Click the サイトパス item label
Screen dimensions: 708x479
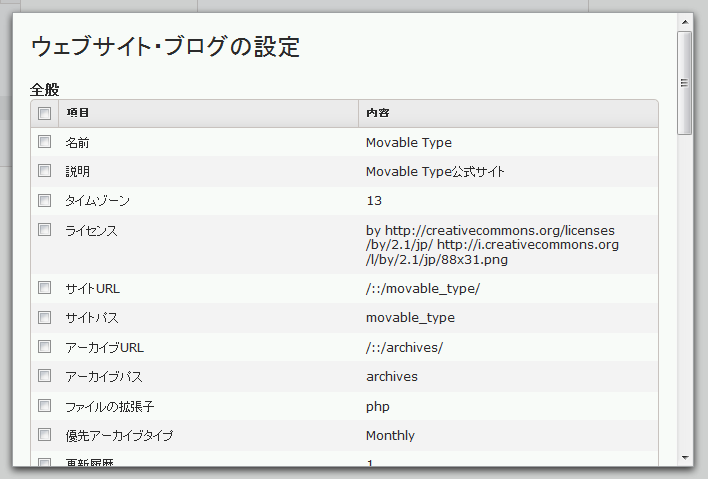(92, 318)
